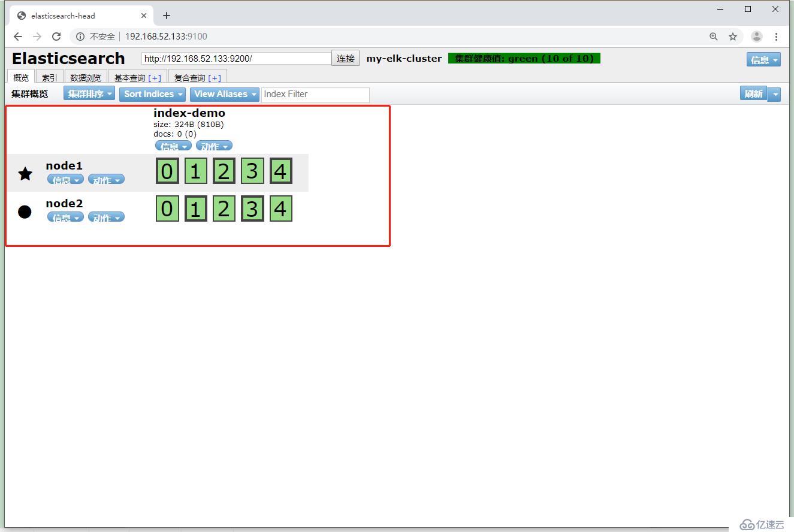Click the Elasticsearch server URL field
This screenshot has height=532, width=794.
tap(236, 59)
